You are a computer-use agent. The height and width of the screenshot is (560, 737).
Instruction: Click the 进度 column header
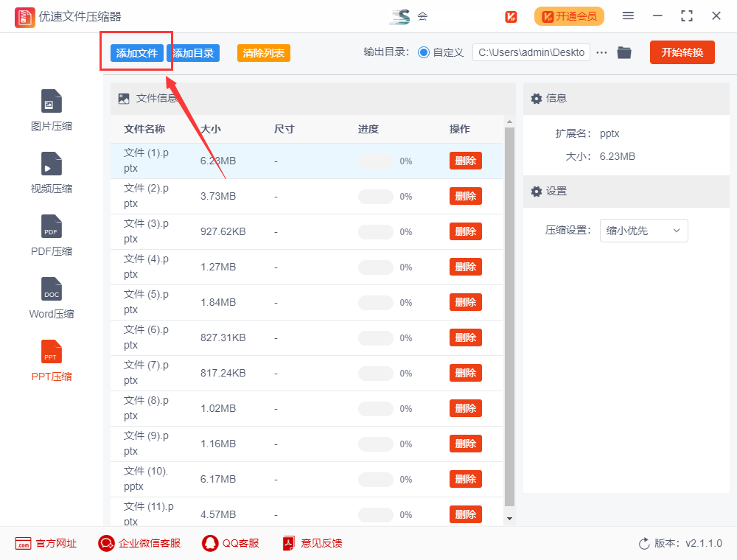tap(368, 129)
